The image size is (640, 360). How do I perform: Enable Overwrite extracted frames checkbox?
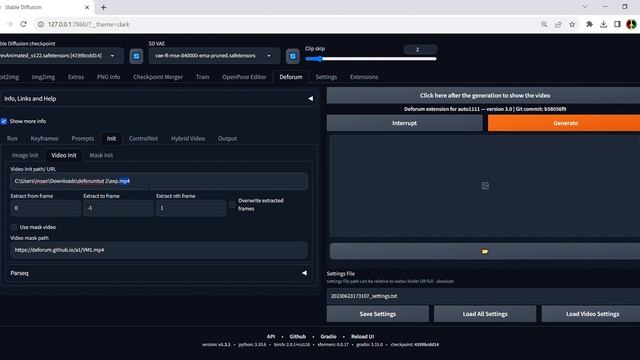(232, 204)
